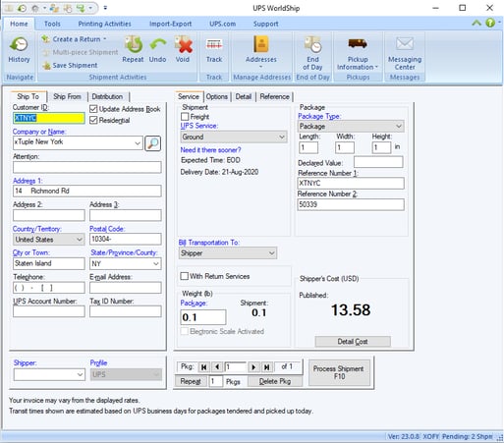Open the UPS.com ribbon tab
504x443 pixels.
[222, 24]
